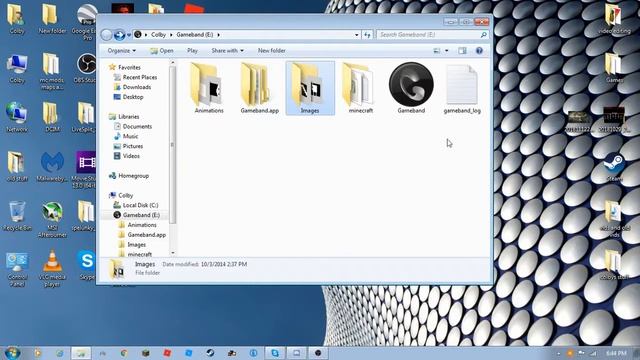Open the view options dropdown arrow

447,51
